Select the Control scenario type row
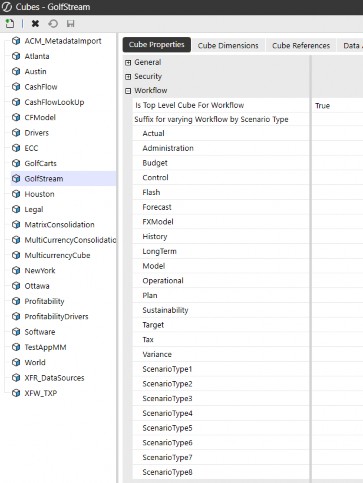This screenshot has height=483, width=363. [x=221, y=177]
